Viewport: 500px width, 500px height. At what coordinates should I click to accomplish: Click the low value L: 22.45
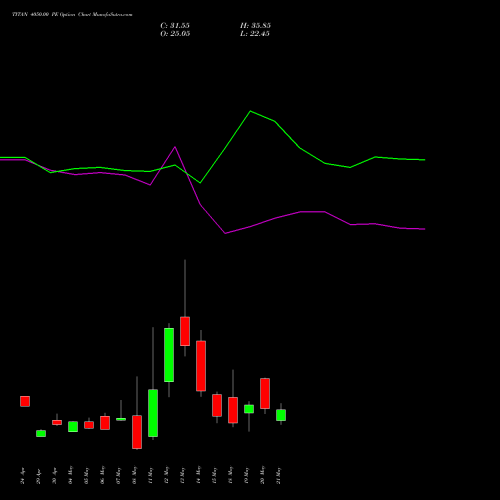coord(255,34)
